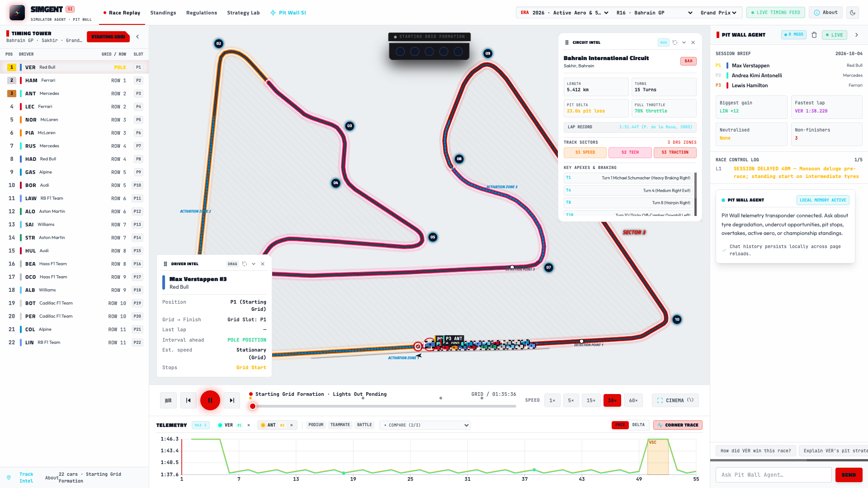Toggle dark mode with the moon icon
The width and height of the screenshot is (868, 488).
coord(853,13)
